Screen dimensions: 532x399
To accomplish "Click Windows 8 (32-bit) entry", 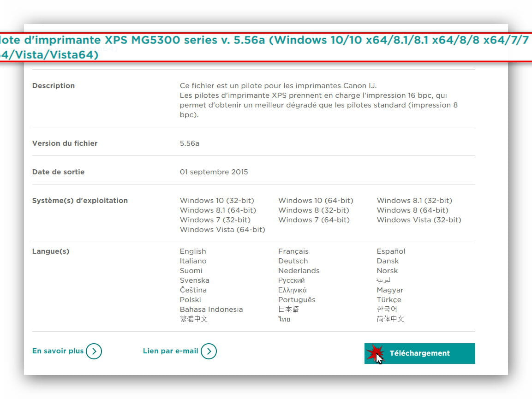I will (313, 210).
